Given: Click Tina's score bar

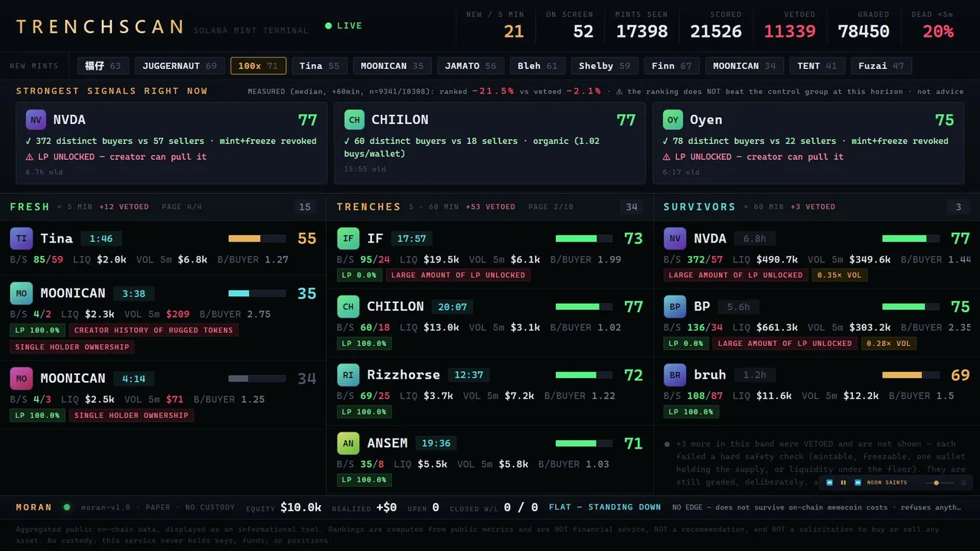Looking at the screenshot, I should pyautogui.click(x=256, y=239).
